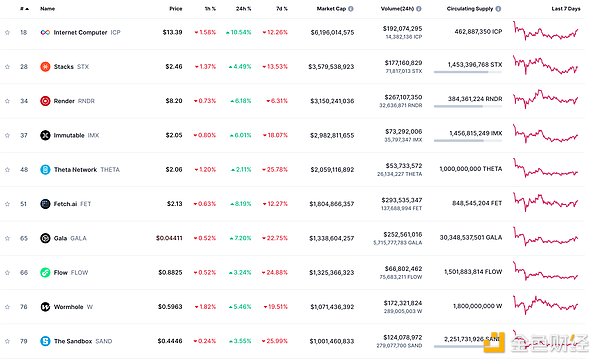Screen dimensions: 600x364
Task: Click the Theta Network logo icon
Action: (x=45, y=170)
